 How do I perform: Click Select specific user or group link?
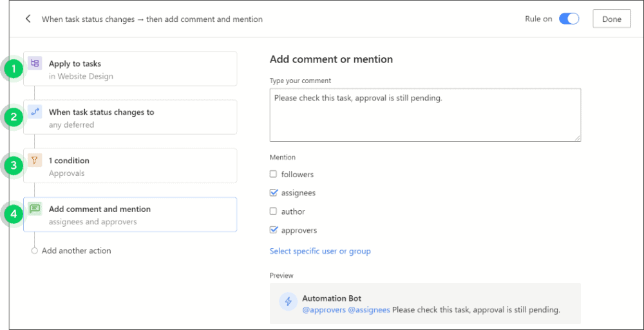point(320,251)
